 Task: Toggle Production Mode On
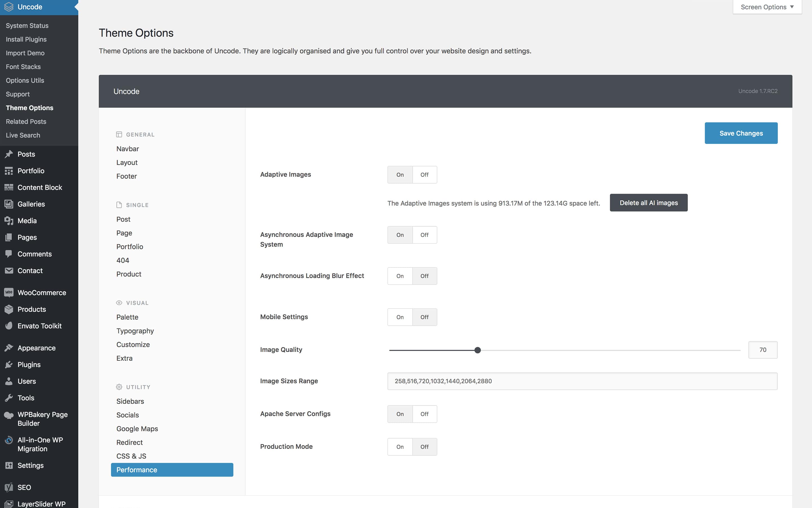click(x=400, y=447)
